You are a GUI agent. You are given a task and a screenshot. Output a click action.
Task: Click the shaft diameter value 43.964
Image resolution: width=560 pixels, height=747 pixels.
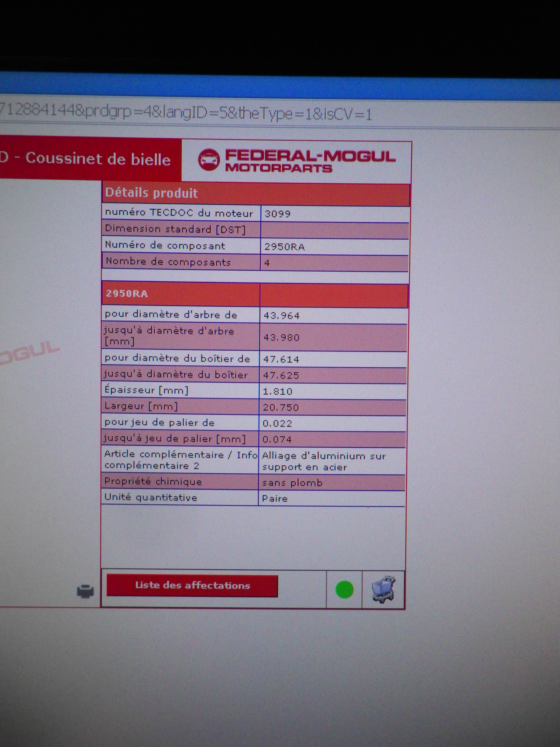(281, 316)
